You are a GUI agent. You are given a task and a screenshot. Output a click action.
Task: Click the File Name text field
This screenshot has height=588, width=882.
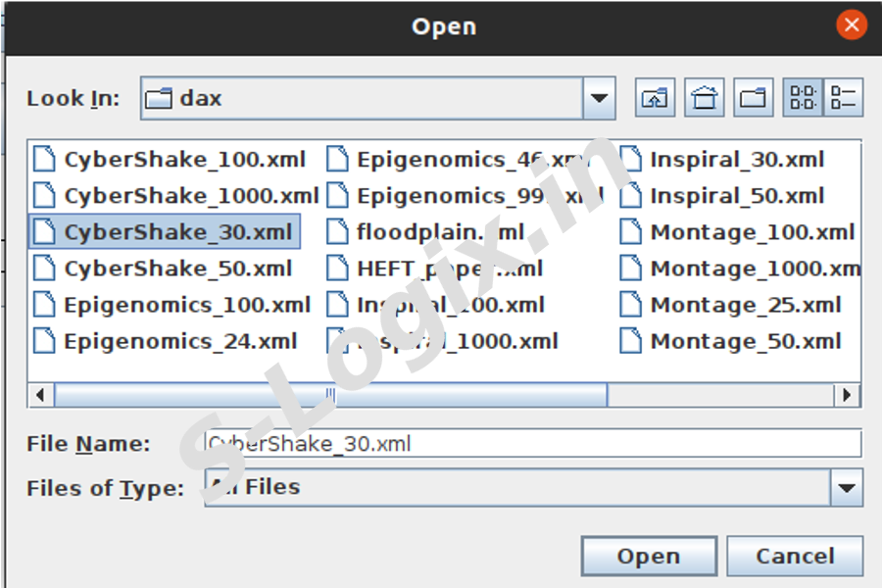tap(534, 443)
